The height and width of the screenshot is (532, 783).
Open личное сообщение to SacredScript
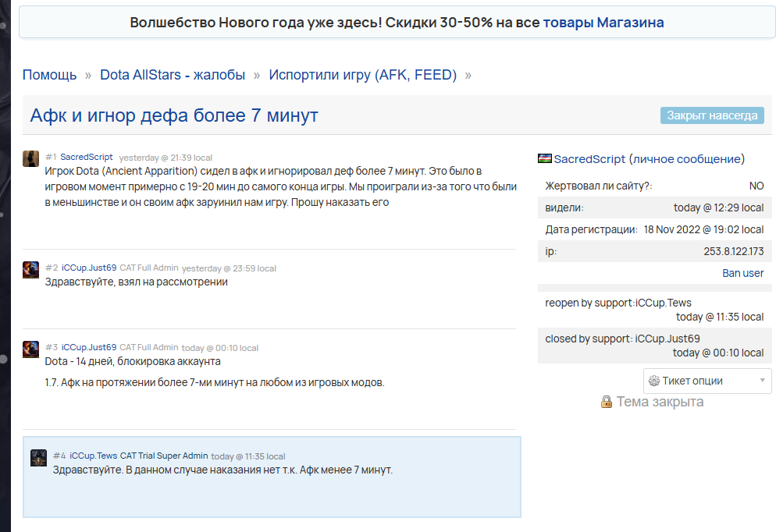[x=687, y=159]
